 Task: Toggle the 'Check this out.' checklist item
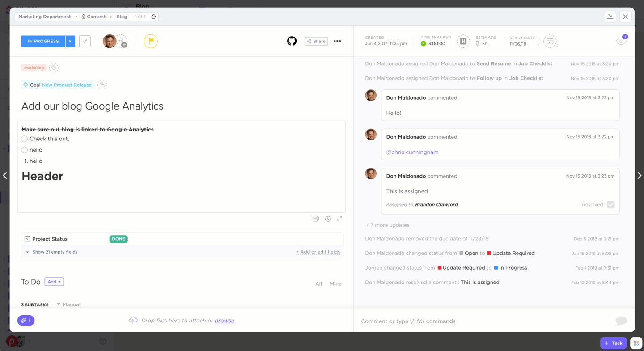click(x=25, y=139)
